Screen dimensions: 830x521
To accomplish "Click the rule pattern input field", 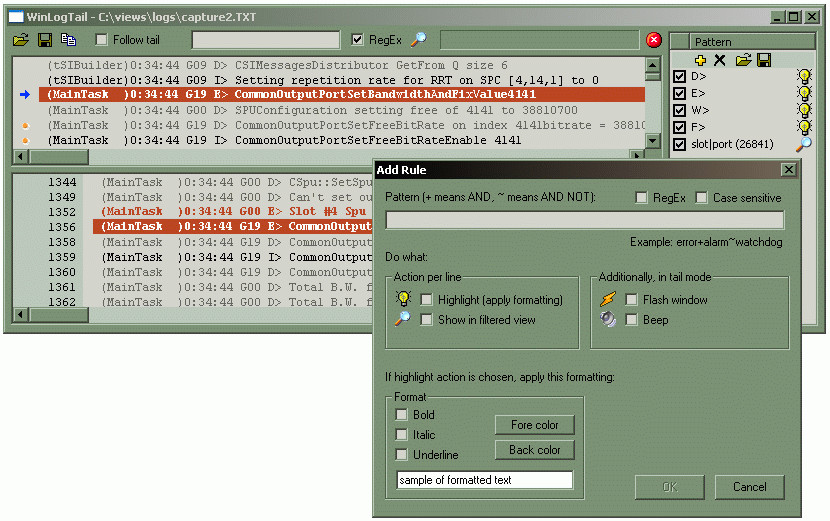I will (585, 220).
